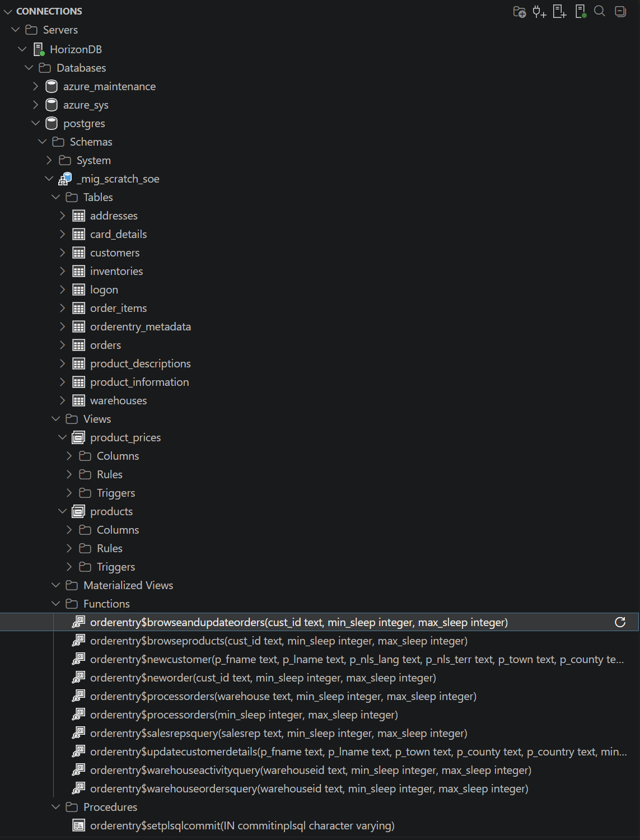Viewport: 640px width, 840px height.
Task: Click the warehouses table grid icon
Action: pos(79,400)
